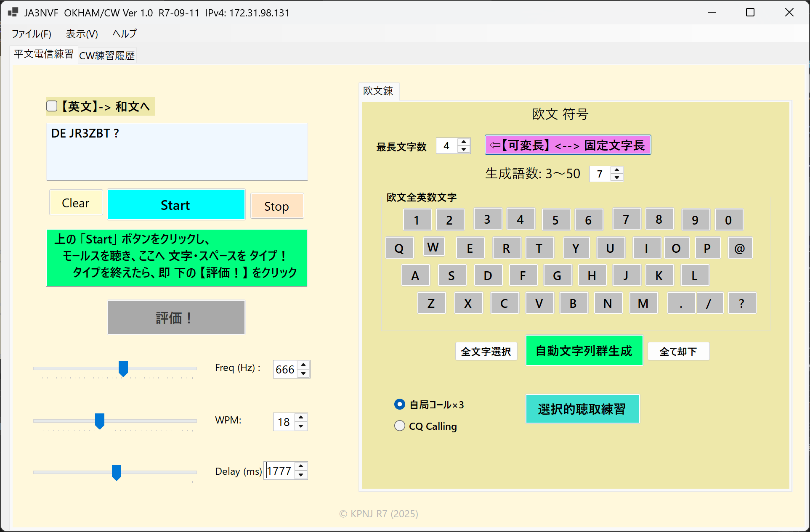Increase the 最長文字数 value with up arrow
The width and height of the screenshot is (810, 532).
coord(464,142)
